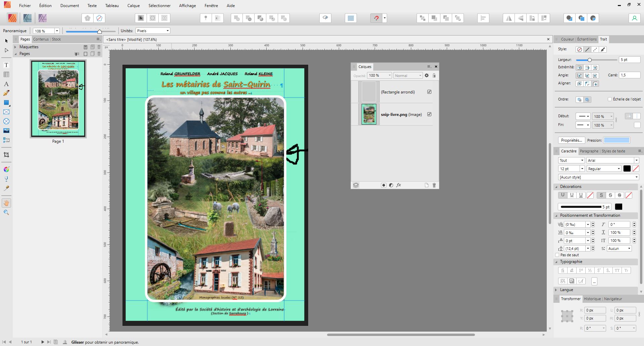Switch to the Navigateur tab
The width and height of the screenshot is (644, 346).
613,299
